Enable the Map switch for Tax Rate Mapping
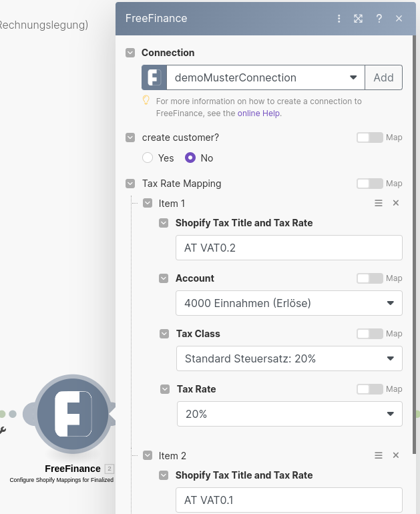 pyautogui.click(x=369, y=184)
